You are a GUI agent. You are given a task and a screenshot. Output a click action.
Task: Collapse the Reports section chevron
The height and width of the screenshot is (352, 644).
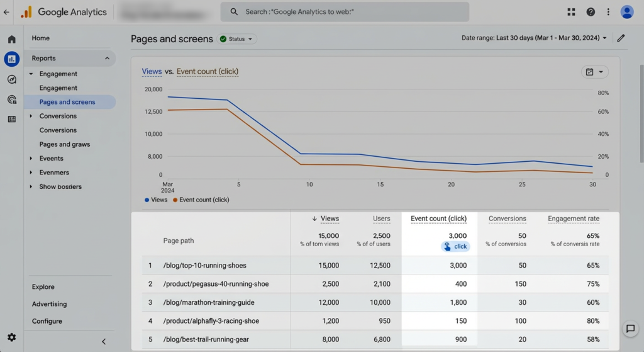tap(107, 59)
